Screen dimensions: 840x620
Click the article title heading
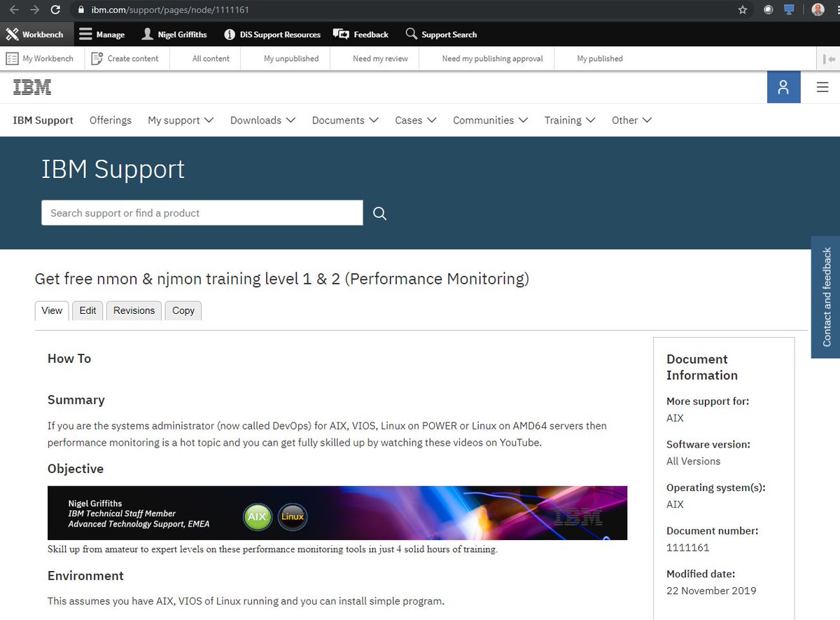(282, 279)
